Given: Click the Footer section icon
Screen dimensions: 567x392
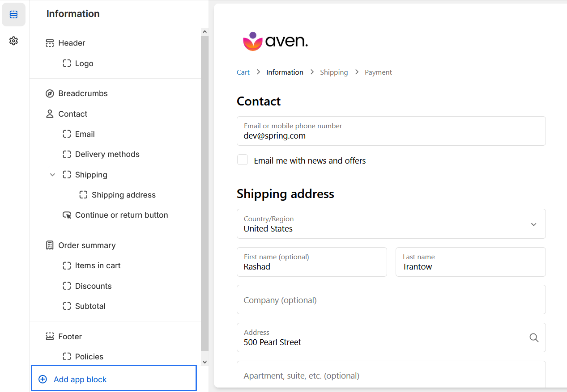Looking at the screenshot, I should click(x=50, y=337).
